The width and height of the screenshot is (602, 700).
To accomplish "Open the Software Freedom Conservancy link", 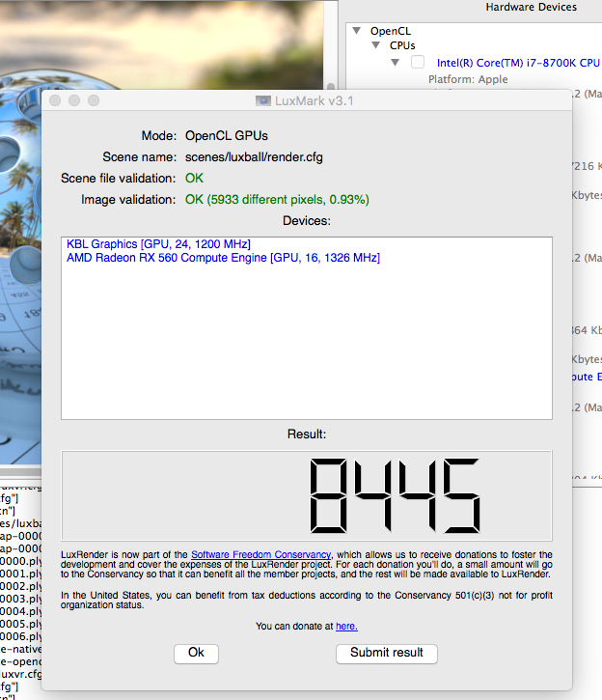I will click(260, 554).
